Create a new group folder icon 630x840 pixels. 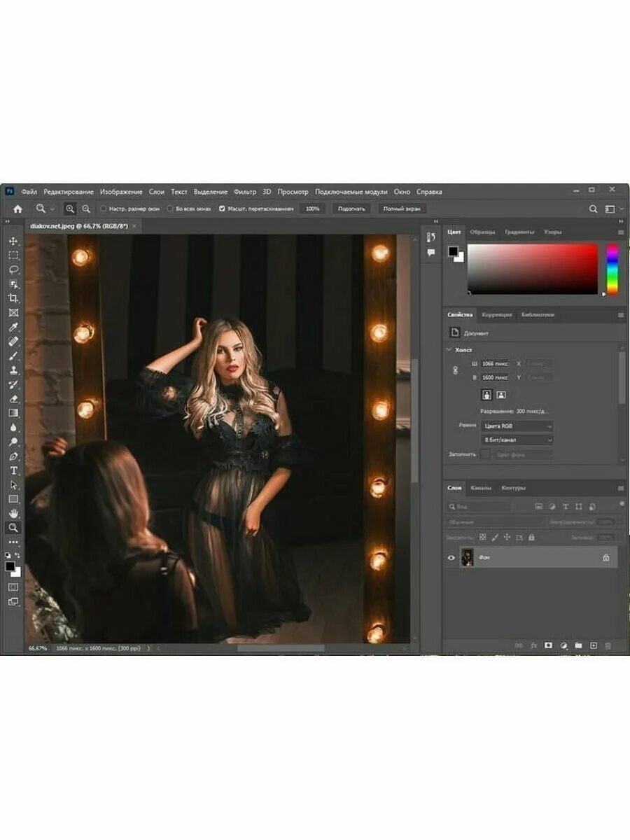[x=578, y=645]
